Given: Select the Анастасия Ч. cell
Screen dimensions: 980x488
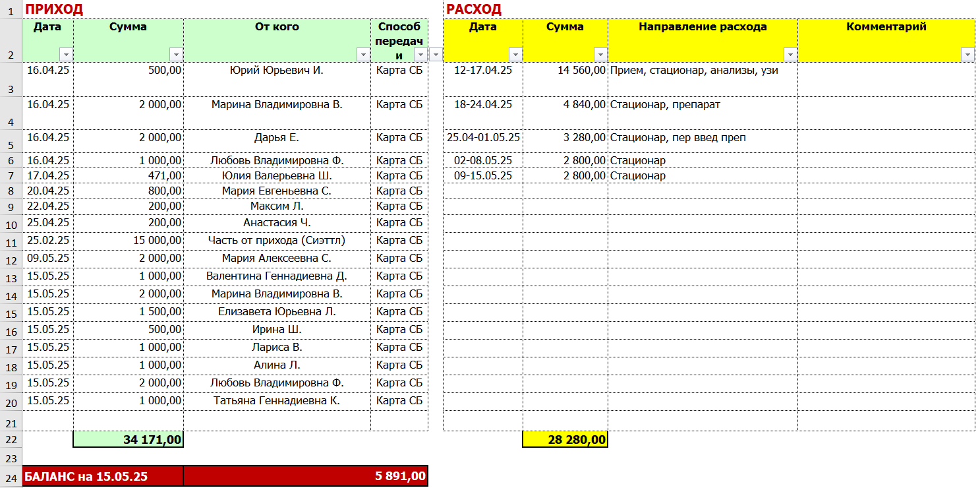Looking at the screenshot, I should pos(277,223).
